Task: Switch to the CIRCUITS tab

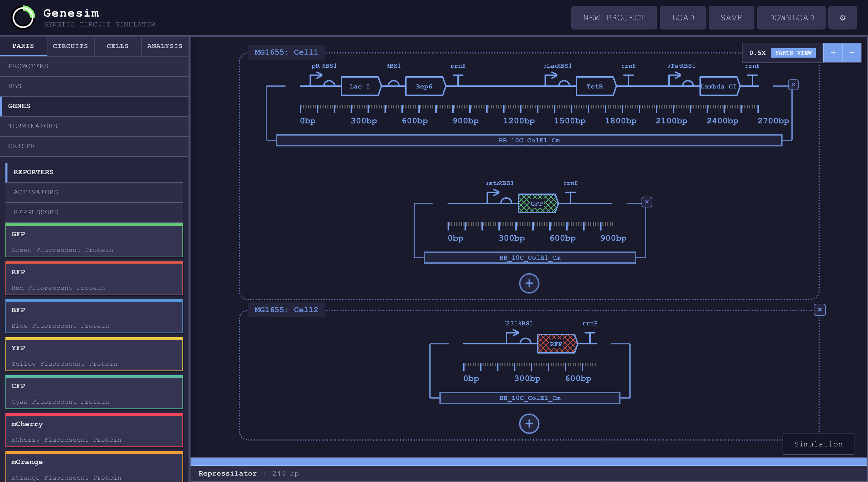Action: point(70,46)
